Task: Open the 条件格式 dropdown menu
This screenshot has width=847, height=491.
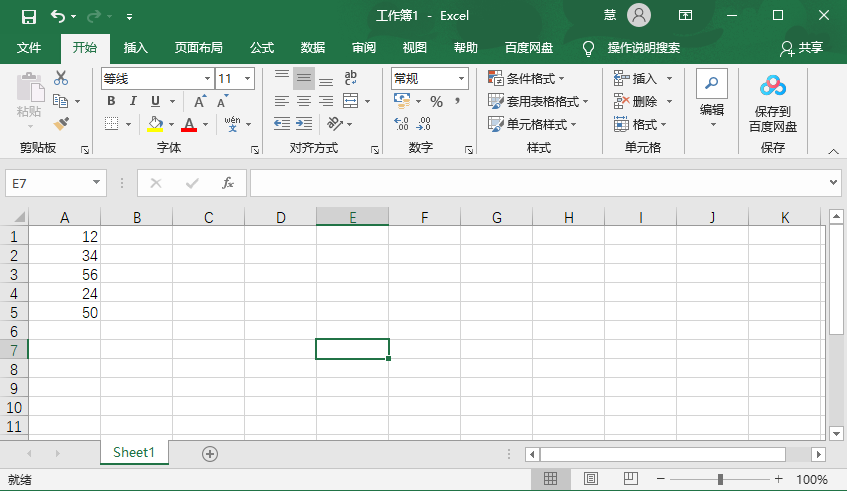Action: tap(527, 78)
